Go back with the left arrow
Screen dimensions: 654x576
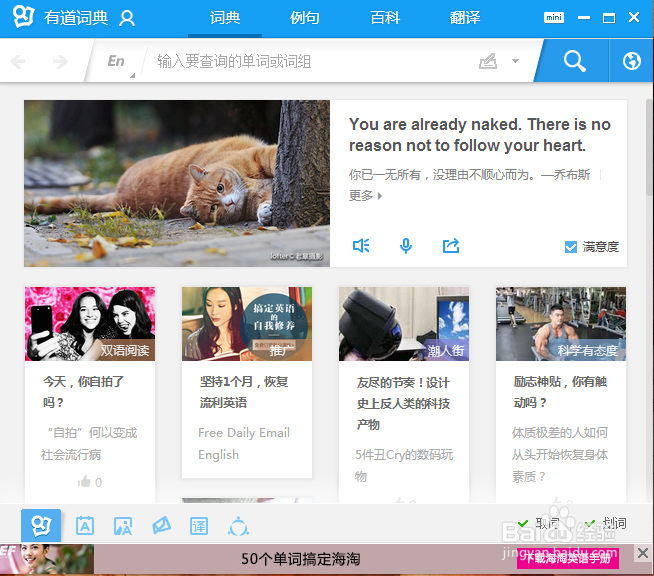[18, 62]
